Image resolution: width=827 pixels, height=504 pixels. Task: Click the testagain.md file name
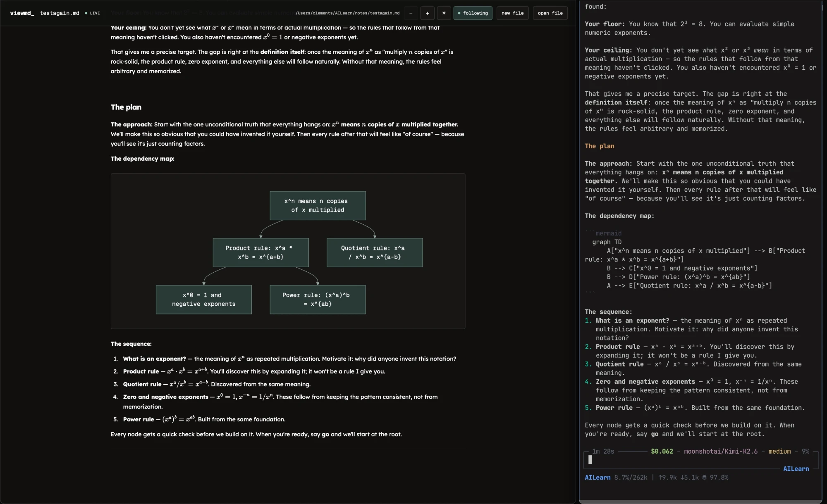[x=60, y=13]
